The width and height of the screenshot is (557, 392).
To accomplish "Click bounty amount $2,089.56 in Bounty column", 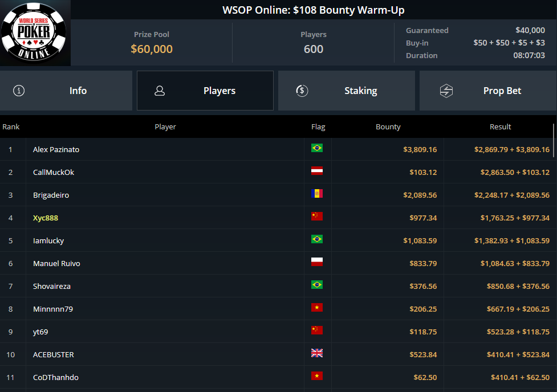I will point(420,195).
